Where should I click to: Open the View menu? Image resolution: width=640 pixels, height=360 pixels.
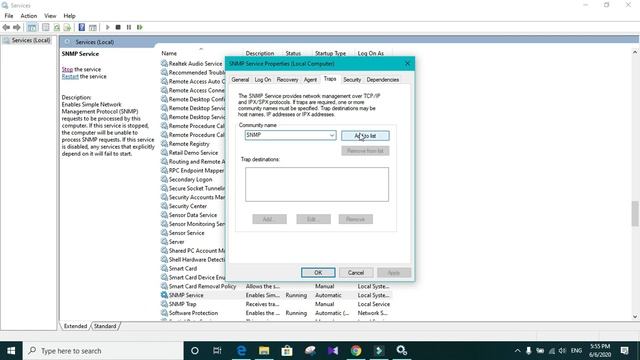tap(50, 16)
